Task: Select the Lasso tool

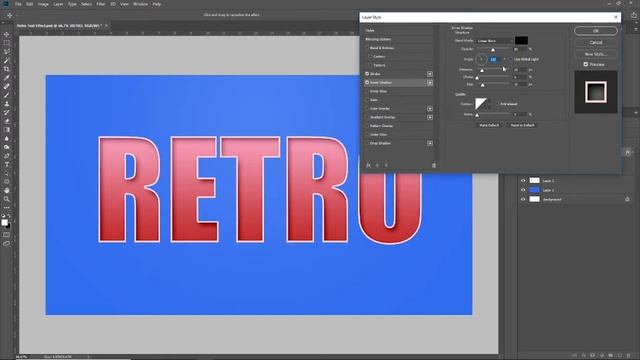Action: point(7,51)
